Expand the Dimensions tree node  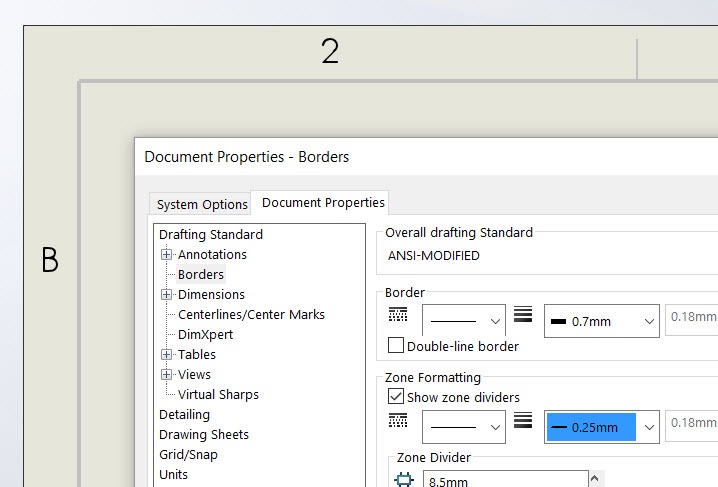[x=167, y=294]
